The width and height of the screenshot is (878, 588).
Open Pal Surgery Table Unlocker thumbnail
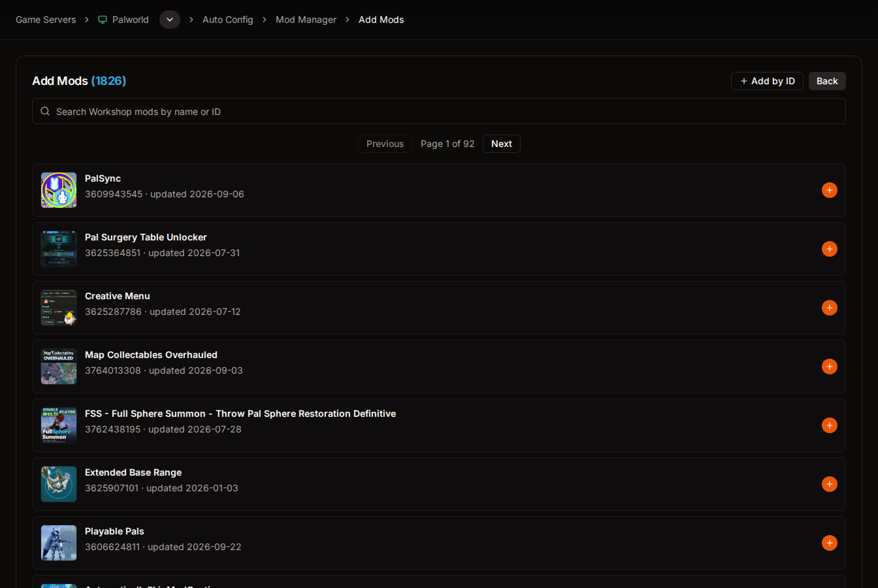[59, 249]
